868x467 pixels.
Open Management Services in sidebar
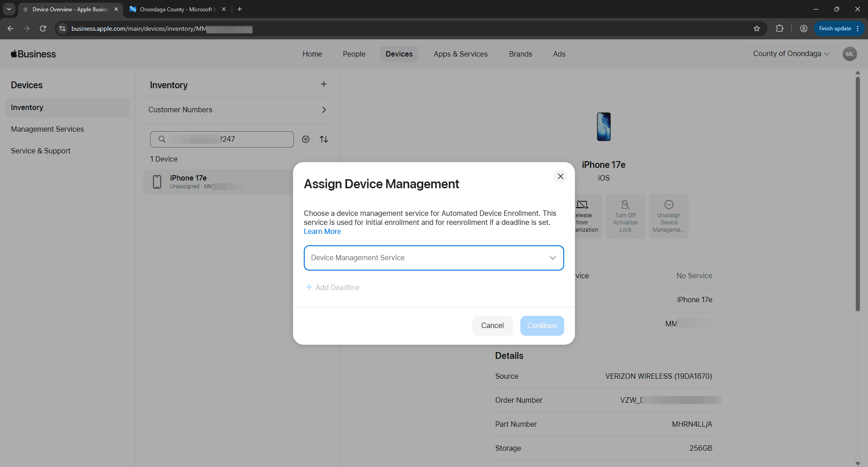tap(47, 129)
